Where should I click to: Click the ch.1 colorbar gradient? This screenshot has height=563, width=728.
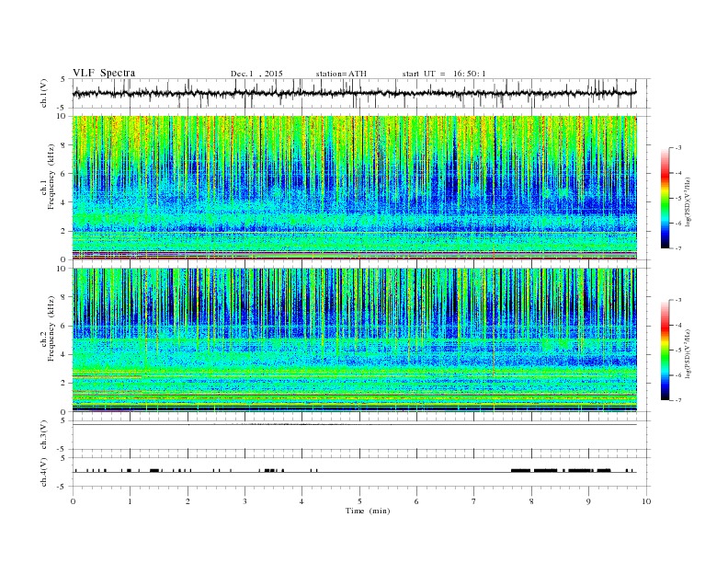[665, 198]
